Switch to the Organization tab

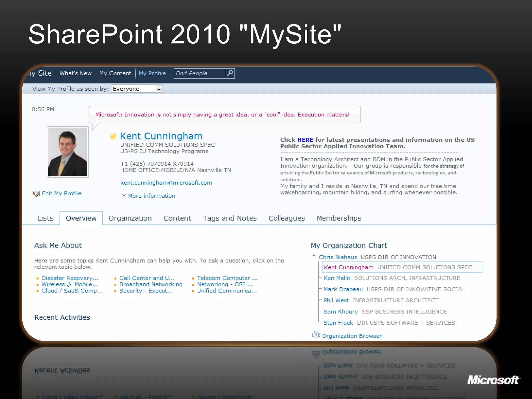tap(130, 218)
